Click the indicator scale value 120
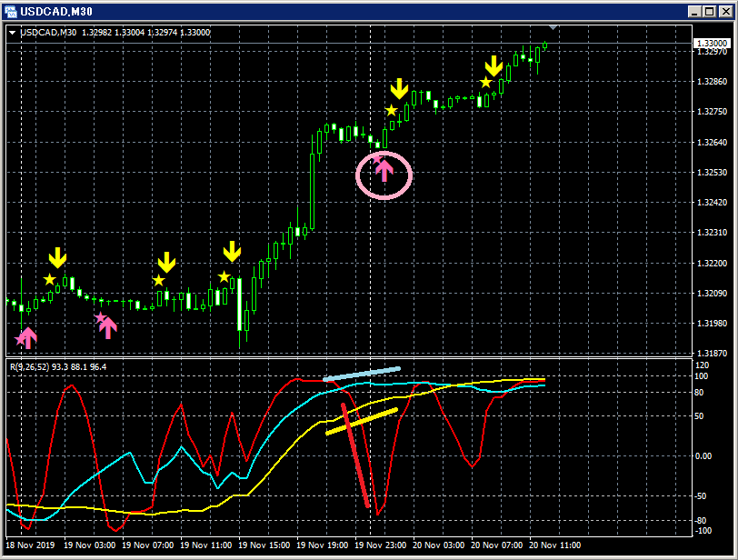738x560 pixels. tap(702, 365)
